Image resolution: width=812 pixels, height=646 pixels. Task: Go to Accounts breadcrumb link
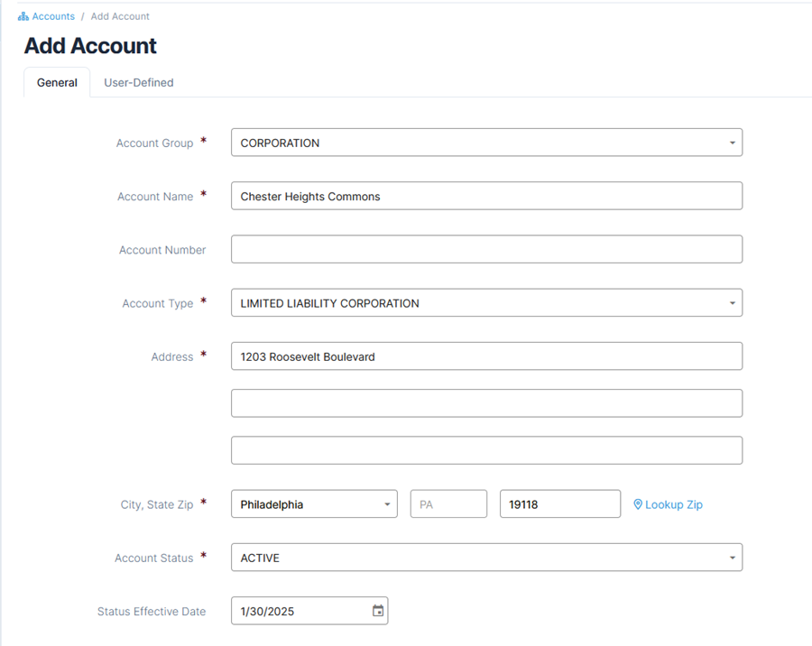click(x=53, y=16)
